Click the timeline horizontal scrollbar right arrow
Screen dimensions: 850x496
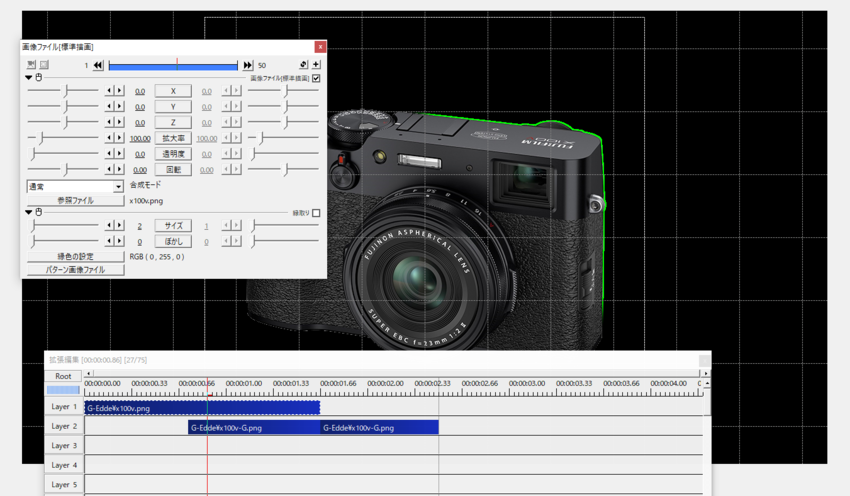tap(705, 373)
